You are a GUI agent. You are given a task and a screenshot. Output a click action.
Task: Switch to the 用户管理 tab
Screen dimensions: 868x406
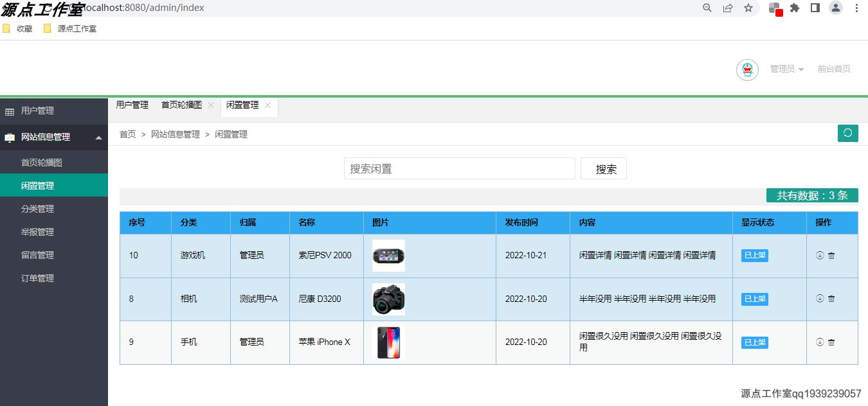[x=132, y=105]
